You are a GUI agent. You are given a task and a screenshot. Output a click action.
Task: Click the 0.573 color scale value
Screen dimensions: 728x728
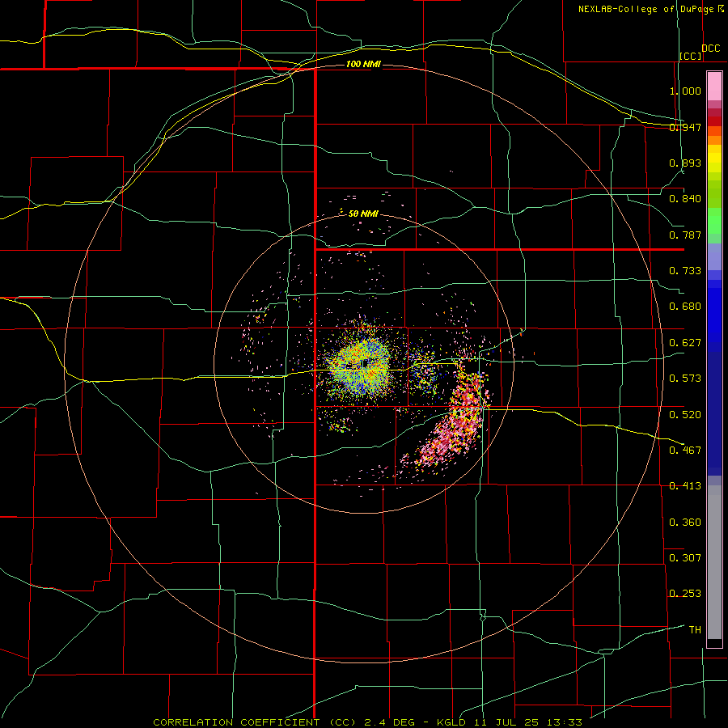685,379
